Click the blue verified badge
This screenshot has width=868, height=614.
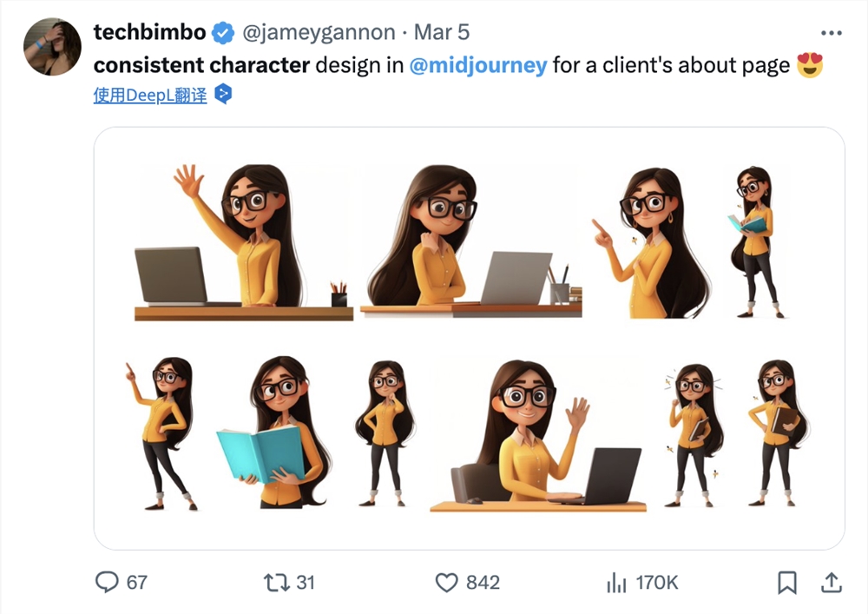click(224, 33)
